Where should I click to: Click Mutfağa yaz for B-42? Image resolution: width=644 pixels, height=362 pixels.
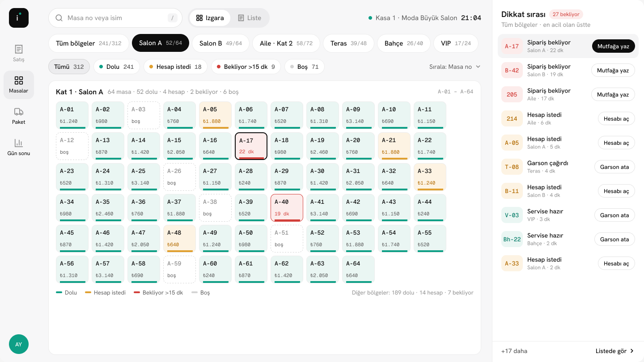(x=613, y=70)
